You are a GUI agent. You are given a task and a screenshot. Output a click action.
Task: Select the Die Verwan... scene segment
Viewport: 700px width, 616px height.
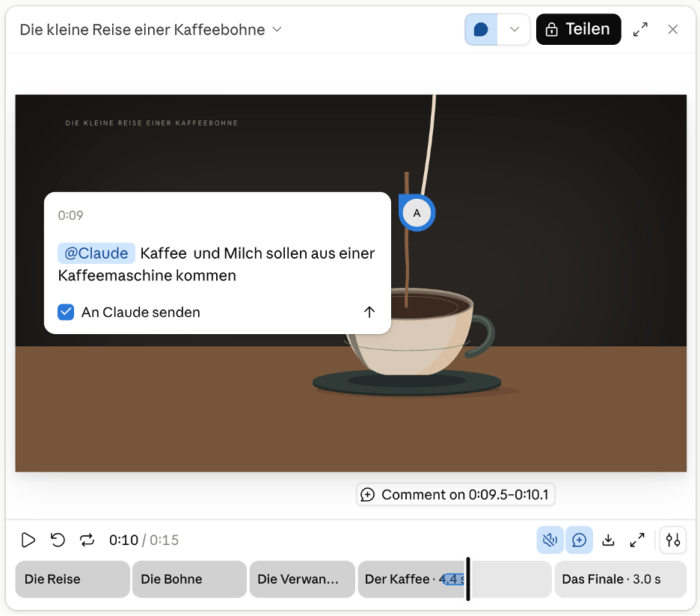(x=302, y=579)
